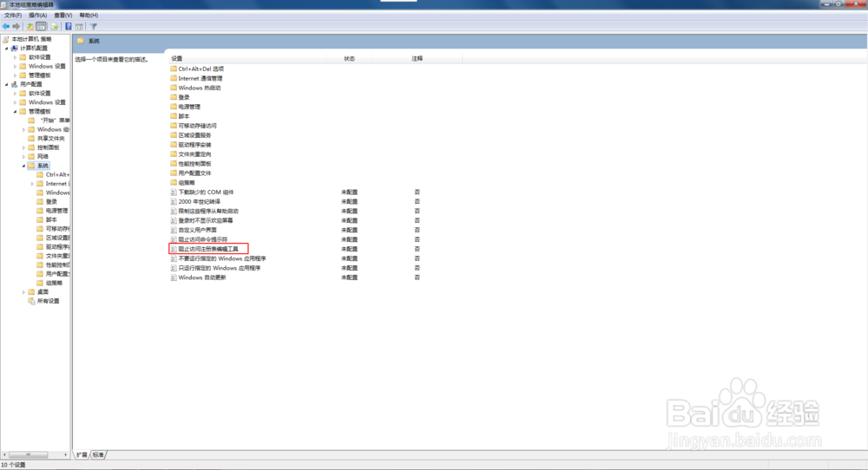
Task: Click the Back arrow in toolbar
Action: pos(6,26)
